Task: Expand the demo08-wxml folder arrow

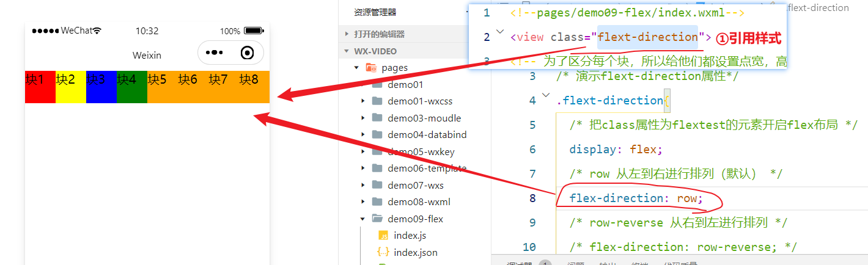Action: (363, 201)
